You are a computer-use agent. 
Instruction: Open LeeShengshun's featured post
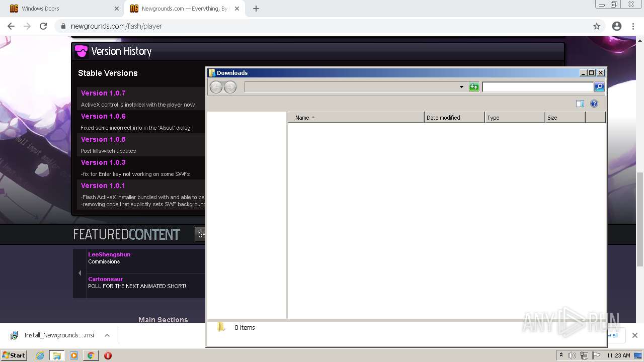109,254
